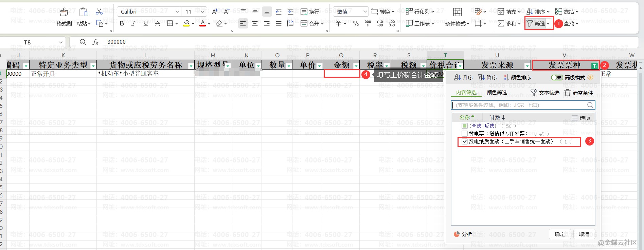Image resolution: width=644 pixels, height=250 pixels.
Task: Open the 特定业务类型 column filter dropdown
Action: tap(93, 66)
